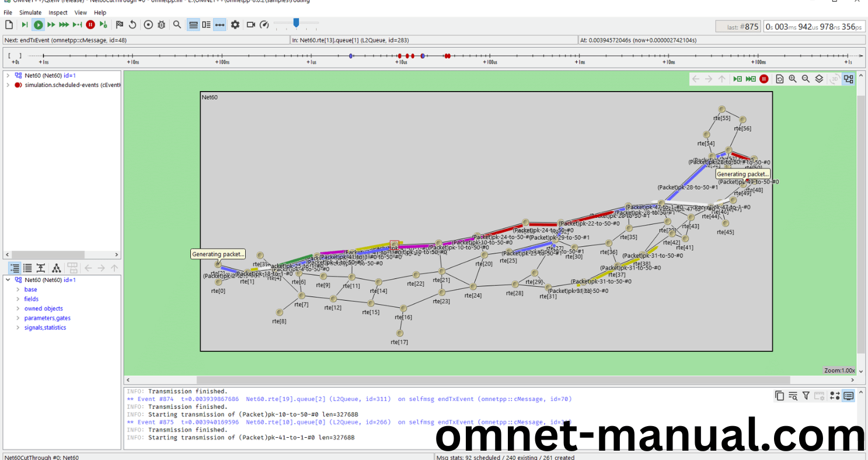Toggle the timeline view button
Image resolution: width=868 pixels, height=460 pixels.
(219, 25)
